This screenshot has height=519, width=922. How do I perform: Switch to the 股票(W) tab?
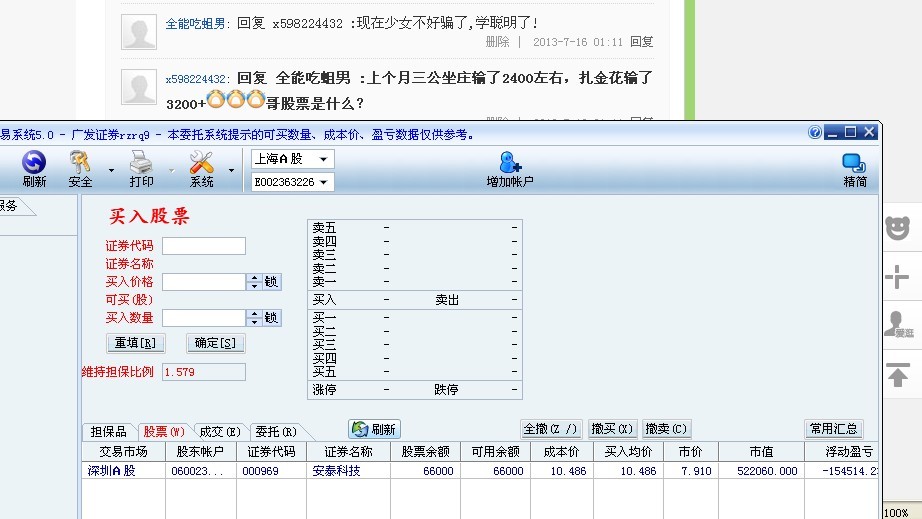[x=164, y=432]
